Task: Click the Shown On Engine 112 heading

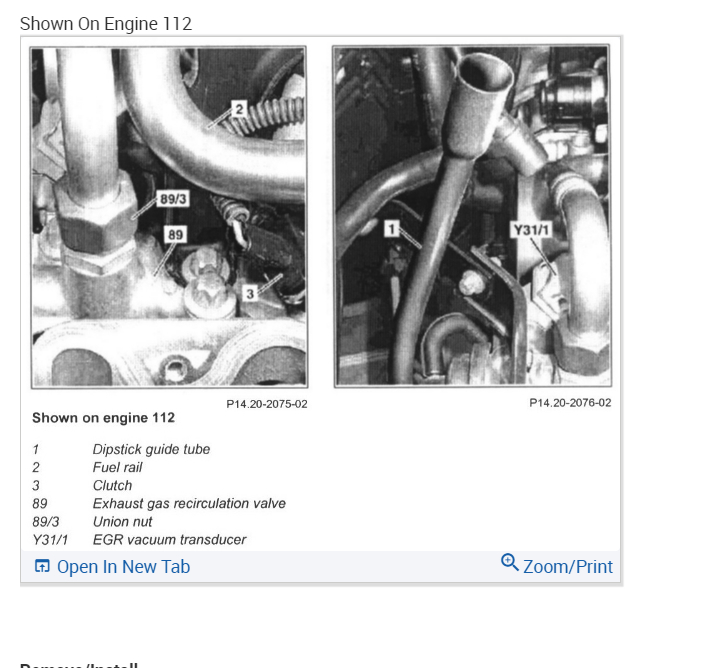Action: coord(106,24)
